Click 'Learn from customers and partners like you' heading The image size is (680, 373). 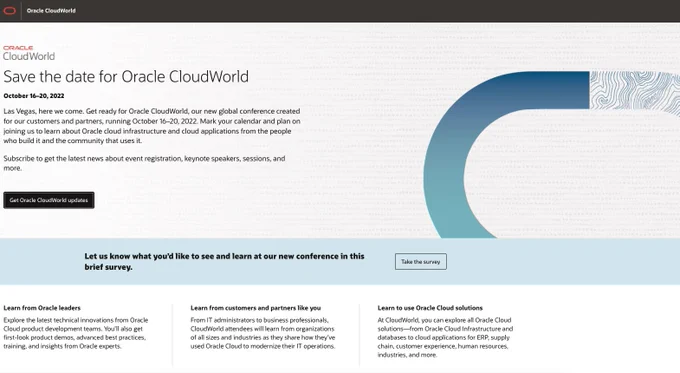255,308
